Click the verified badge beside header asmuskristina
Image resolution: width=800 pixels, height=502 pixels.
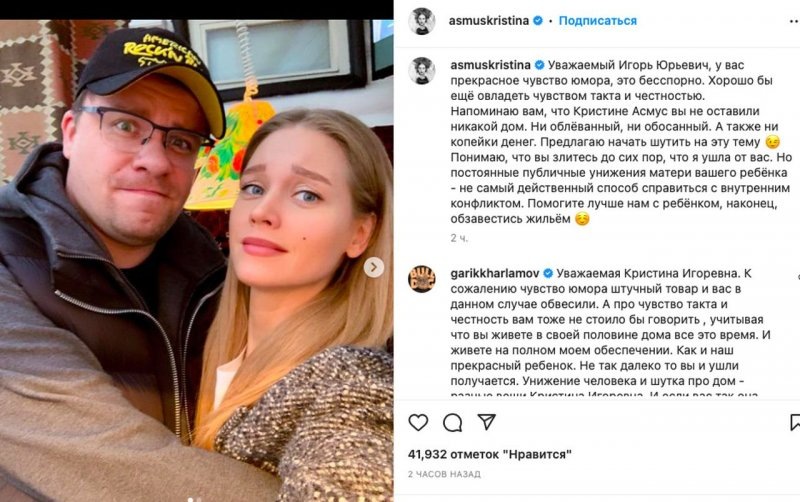pos(538,21)
